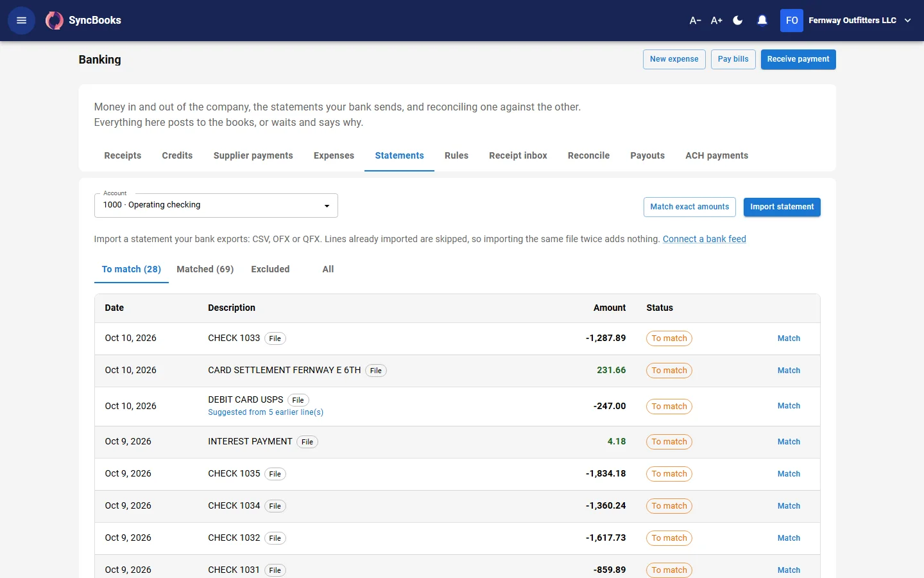Viewport: 924px width, 578px height.
Task: Decrease font size with A− icon
Action: [695, 21]
